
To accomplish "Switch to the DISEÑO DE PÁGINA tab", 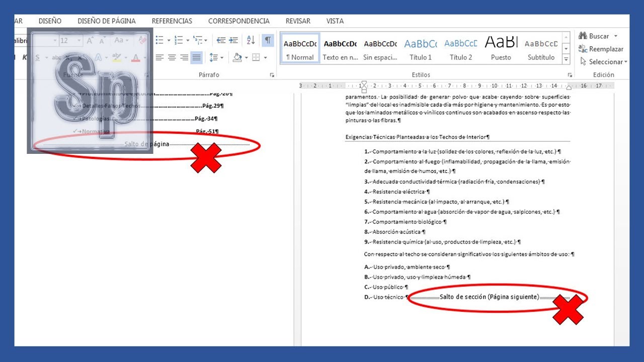I will (107, 21).
